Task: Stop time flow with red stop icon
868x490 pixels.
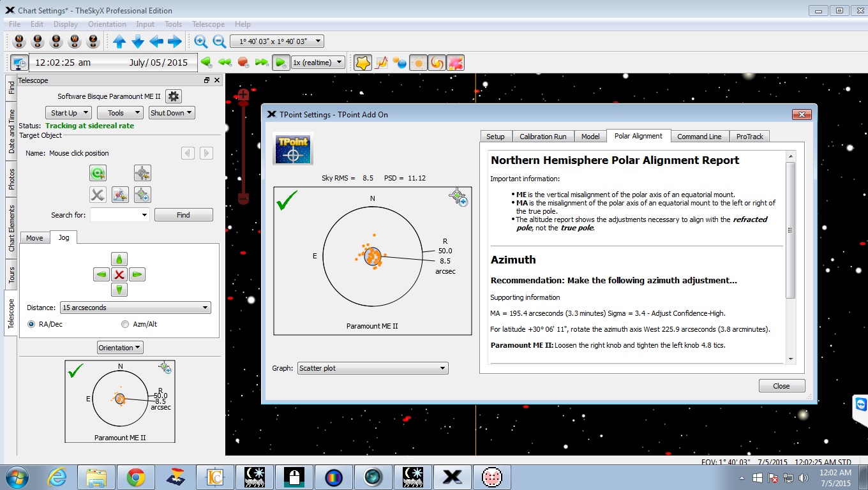Action: click(243, 63)
